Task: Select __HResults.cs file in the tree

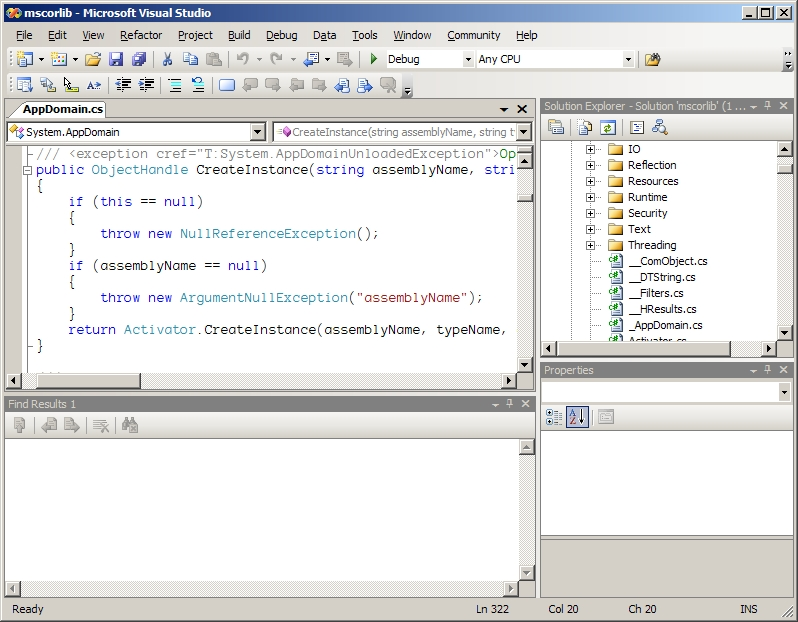Action: pos(662,309)
